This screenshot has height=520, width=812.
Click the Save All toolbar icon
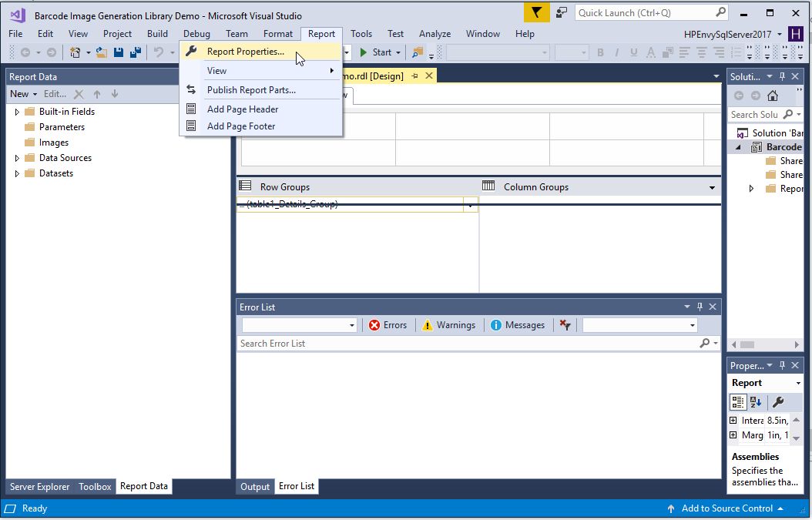tap(136, 52)
